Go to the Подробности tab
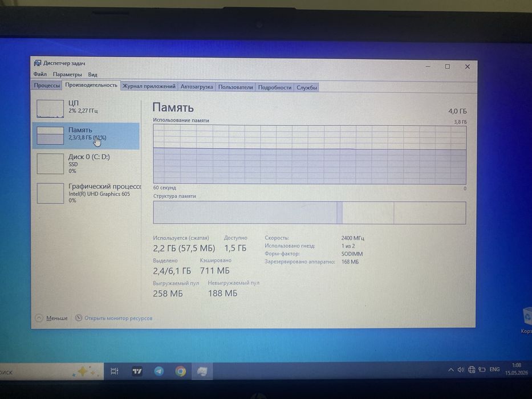 coord(274,87)
